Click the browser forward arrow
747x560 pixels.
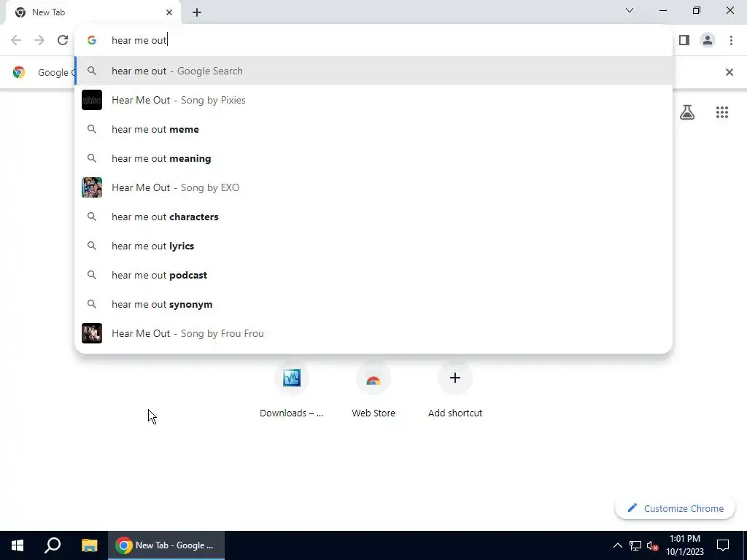tap(39, 41)
